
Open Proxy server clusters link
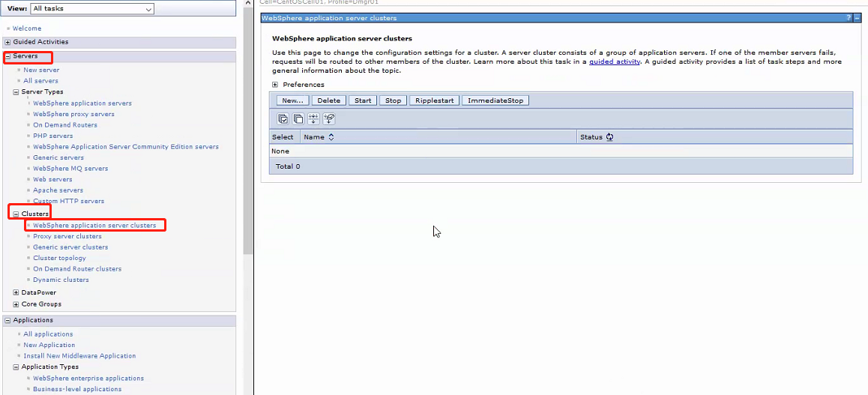pos(67,237)
